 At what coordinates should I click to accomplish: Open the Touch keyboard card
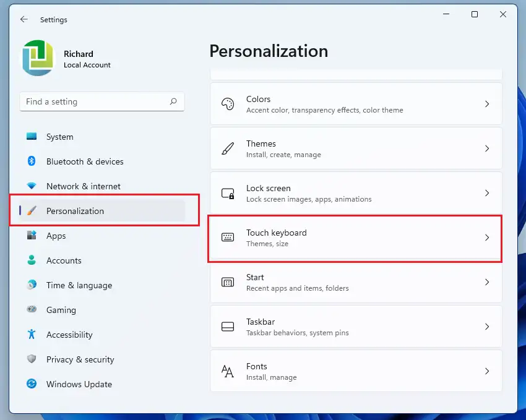[356, 238]
